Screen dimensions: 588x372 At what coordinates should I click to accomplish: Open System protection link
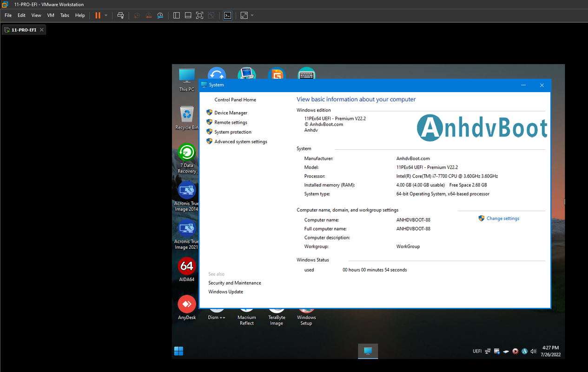233,132
